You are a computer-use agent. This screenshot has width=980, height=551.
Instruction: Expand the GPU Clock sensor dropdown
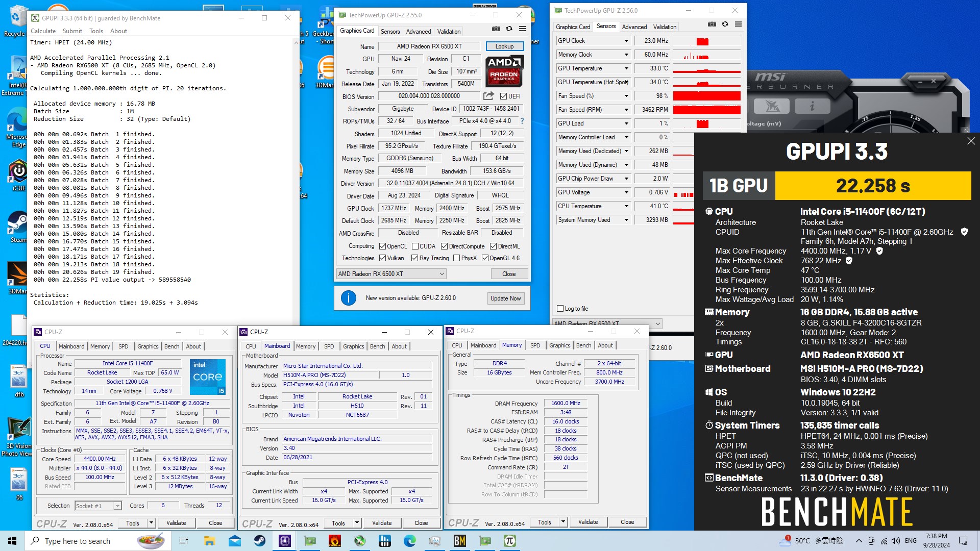626,41
